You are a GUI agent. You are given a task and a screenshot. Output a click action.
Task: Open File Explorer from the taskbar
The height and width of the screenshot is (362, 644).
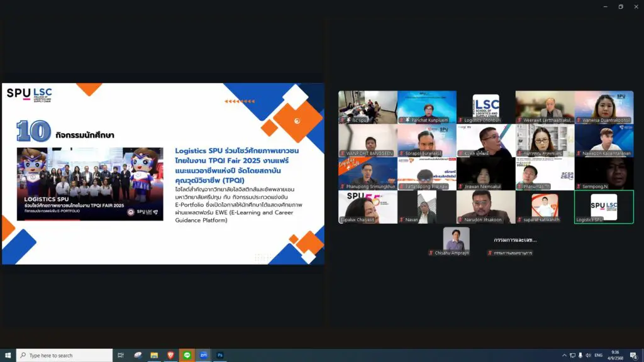[154, 355]
